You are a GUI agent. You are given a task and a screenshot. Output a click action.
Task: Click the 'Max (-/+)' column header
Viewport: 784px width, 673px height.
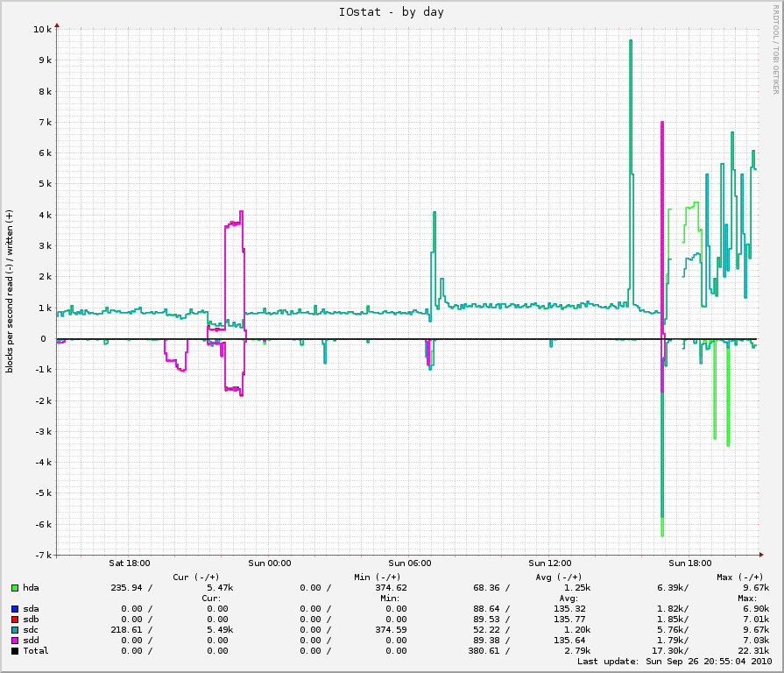point(740,577)
